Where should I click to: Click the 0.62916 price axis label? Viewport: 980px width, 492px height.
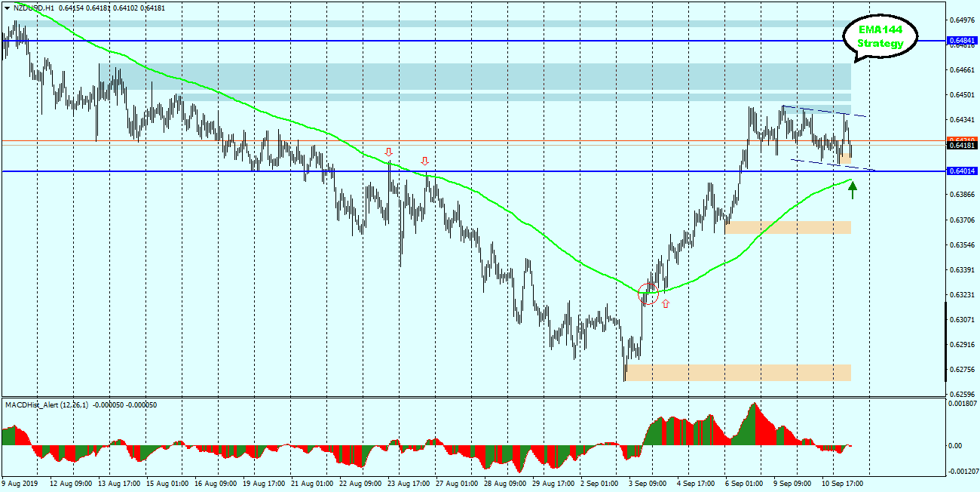point(962,345)
